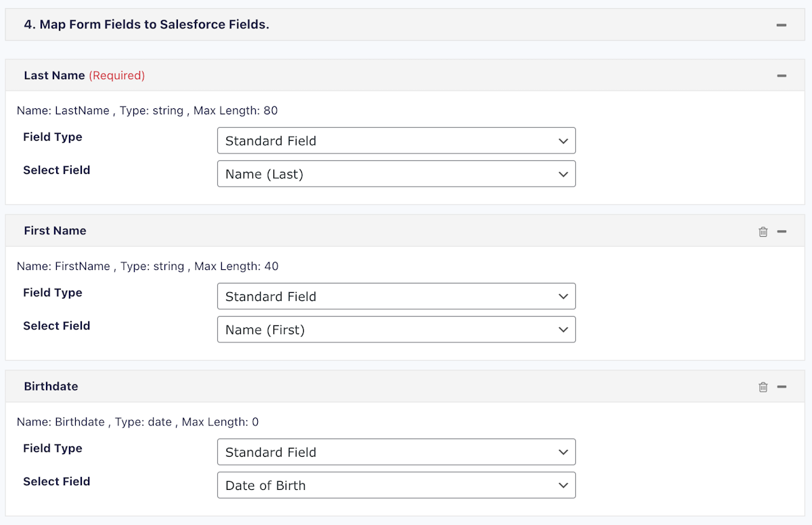
Task: Click the Last Name panel title
Action: [x=54, y=76]
